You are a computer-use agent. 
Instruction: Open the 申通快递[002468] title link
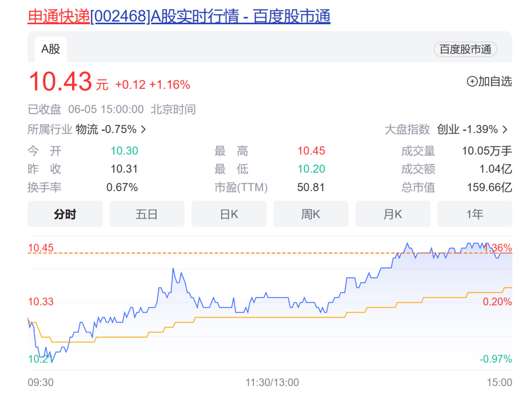179,16
